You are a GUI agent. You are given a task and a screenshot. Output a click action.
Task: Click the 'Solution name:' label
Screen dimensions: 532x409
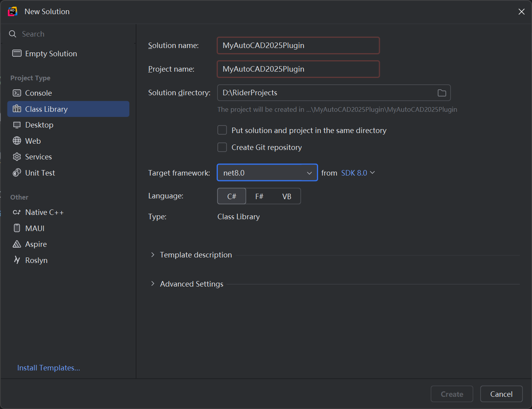coord(173,45)
